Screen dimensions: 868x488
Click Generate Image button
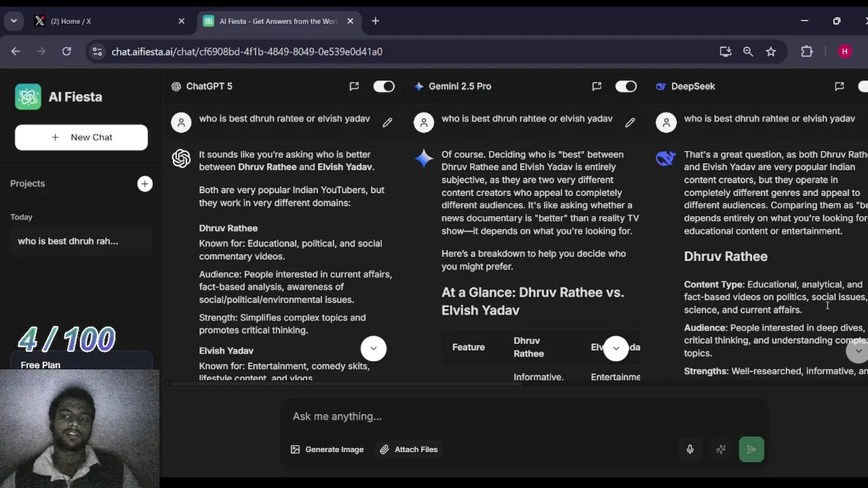tap(328, 449)
